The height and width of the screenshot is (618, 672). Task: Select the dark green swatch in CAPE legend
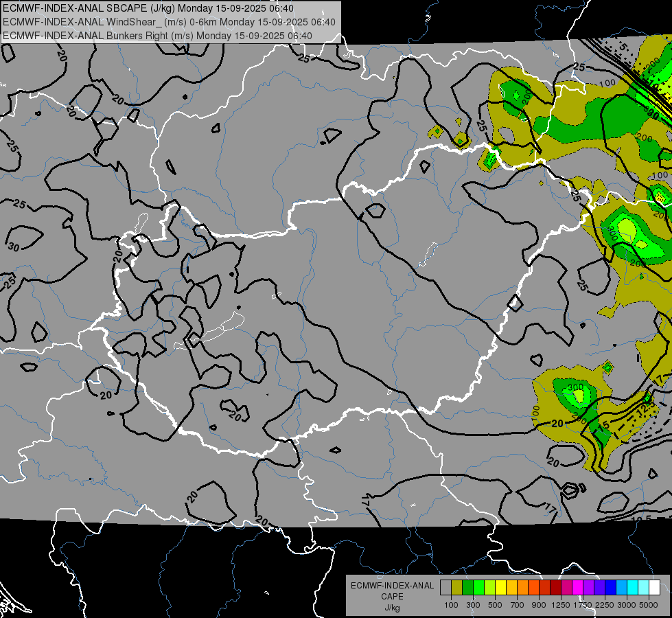click(x=467, y=587)
